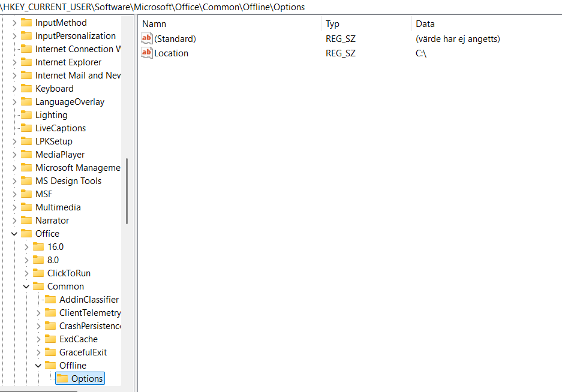
Task: Select the Microsoft Management key
Action: click(78, 168)
